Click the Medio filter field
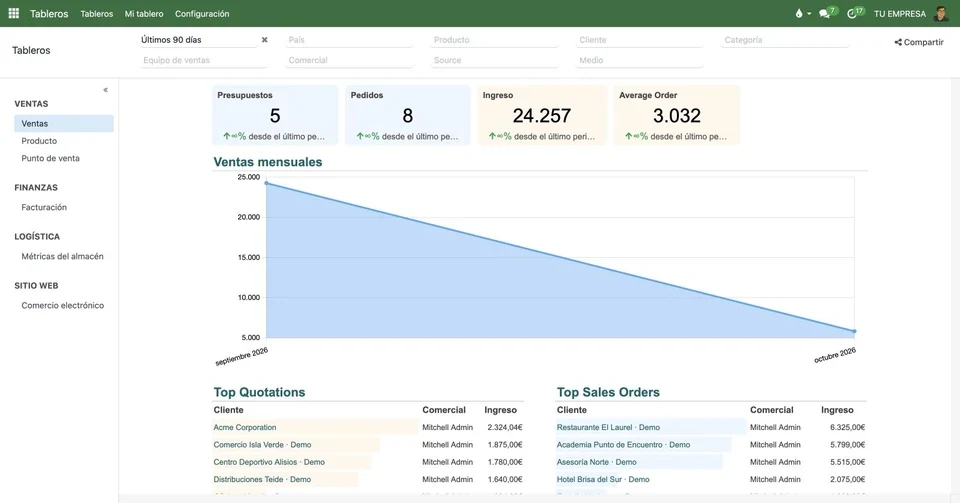This screenshot has height=503, width=960. [640, 60]
